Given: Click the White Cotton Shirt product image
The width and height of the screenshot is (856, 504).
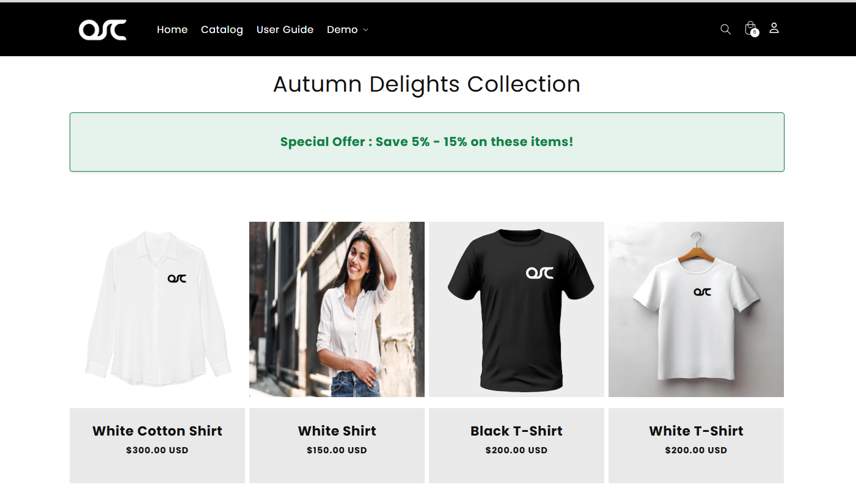Looking at the screenshot, I should [x=157, y=309].
